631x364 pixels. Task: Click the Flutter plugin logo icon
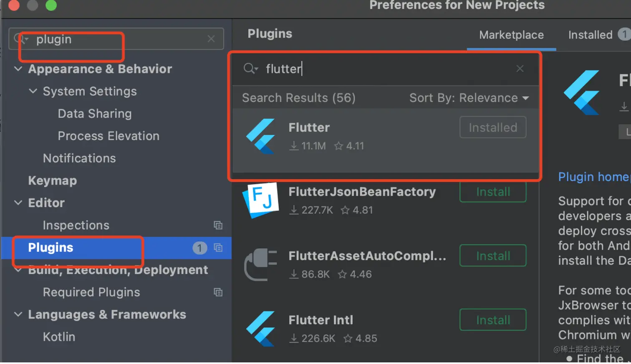261,136
